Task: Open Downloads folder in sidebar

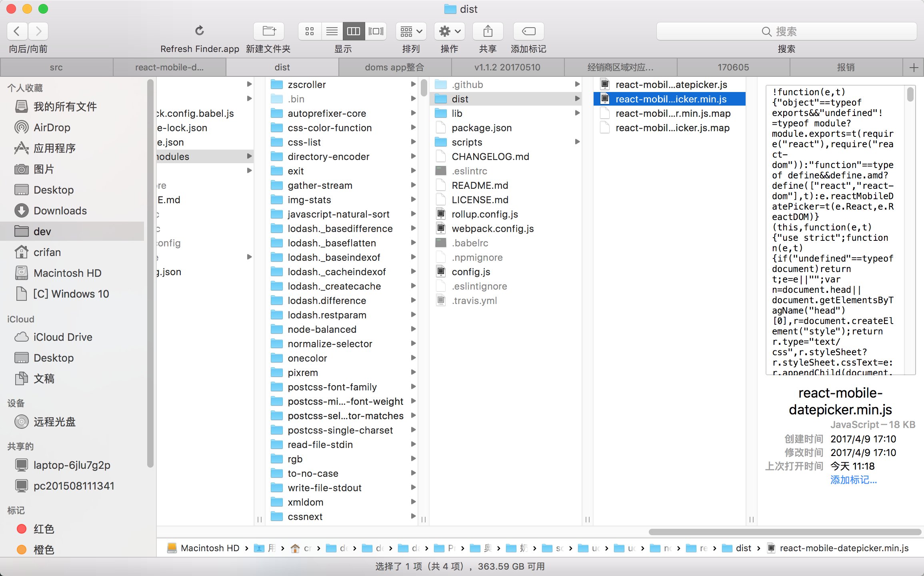Action: point(60,211)
